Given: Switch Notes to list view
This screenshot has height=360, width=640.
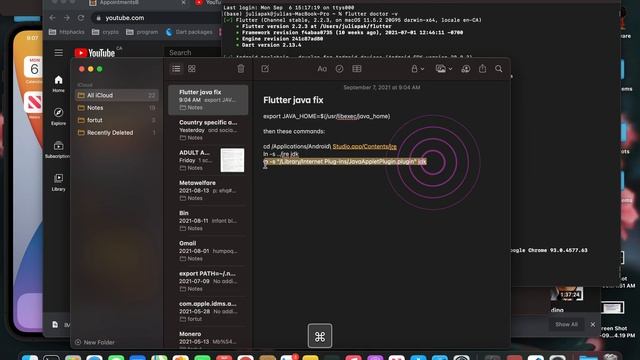Looking at the screenshot, I should click(x=176, y=69).
